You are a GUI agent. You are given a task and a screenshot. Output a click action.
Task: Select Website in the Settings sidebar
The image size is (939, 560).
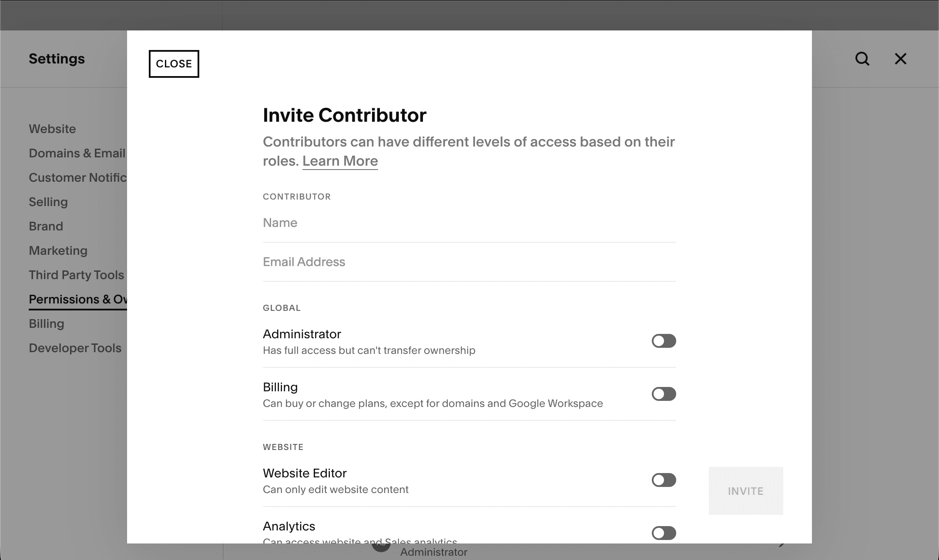52,129
